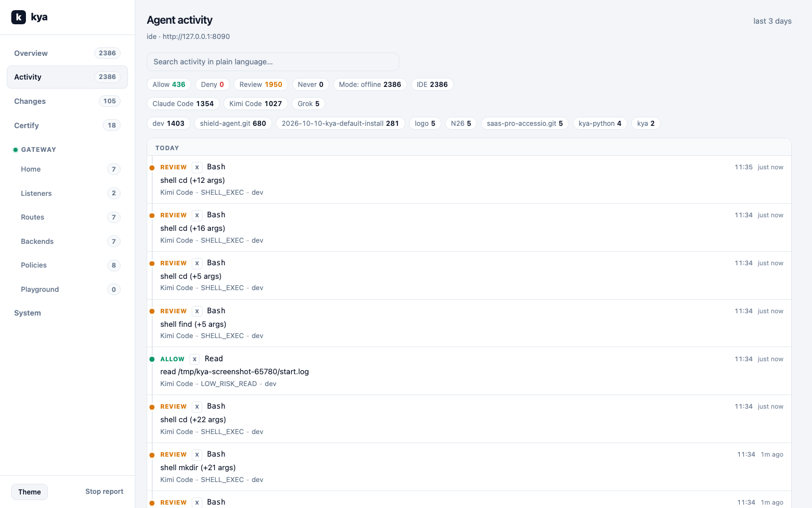Focus the Search activity input field
The image size is (812, 508).
pos(273,62)
